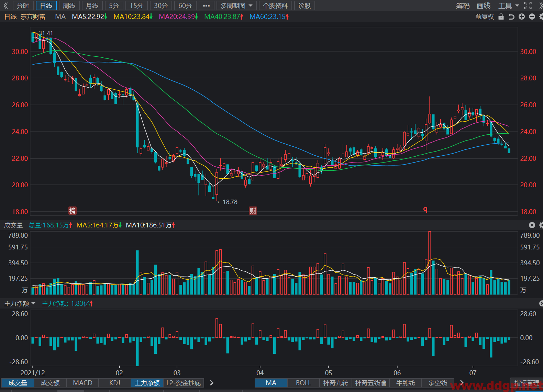Collapse the left panel with the double-chevron icon
This screenshot has height=392, width=543.
[5, 6]
